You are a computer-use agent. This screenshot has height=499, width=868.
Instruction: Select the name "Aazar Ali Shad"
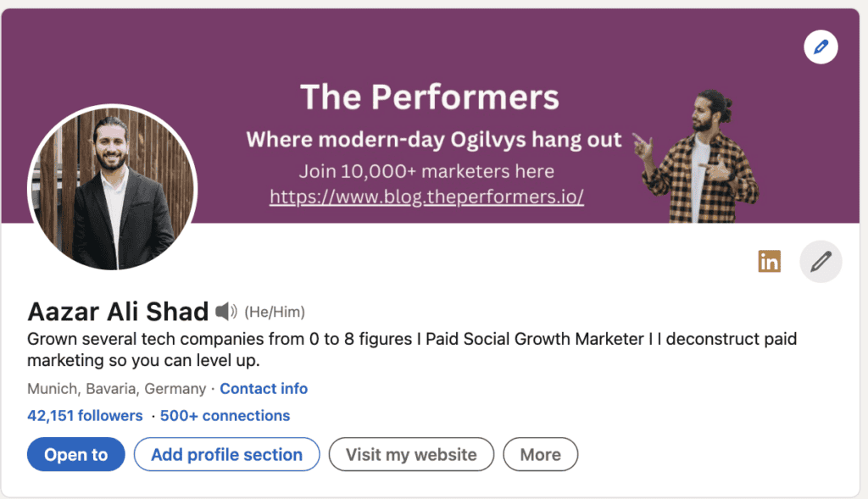click(118, 312)
